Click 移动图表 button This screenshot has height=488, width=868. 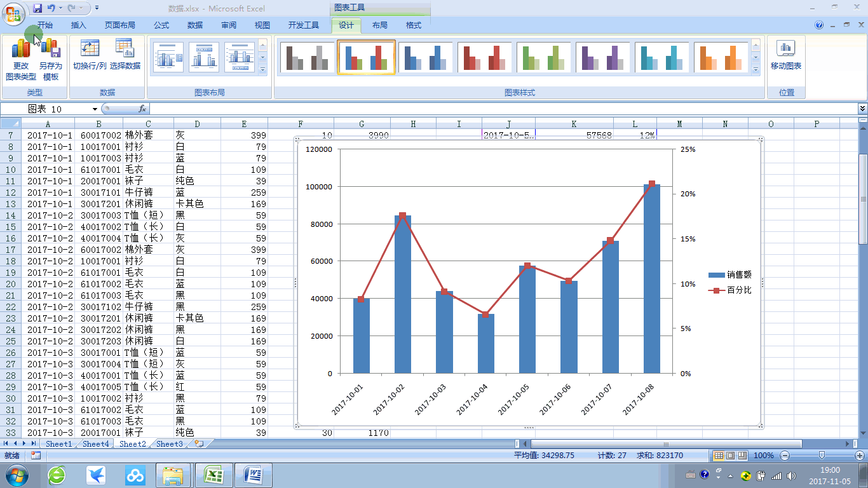pos(786,55)
